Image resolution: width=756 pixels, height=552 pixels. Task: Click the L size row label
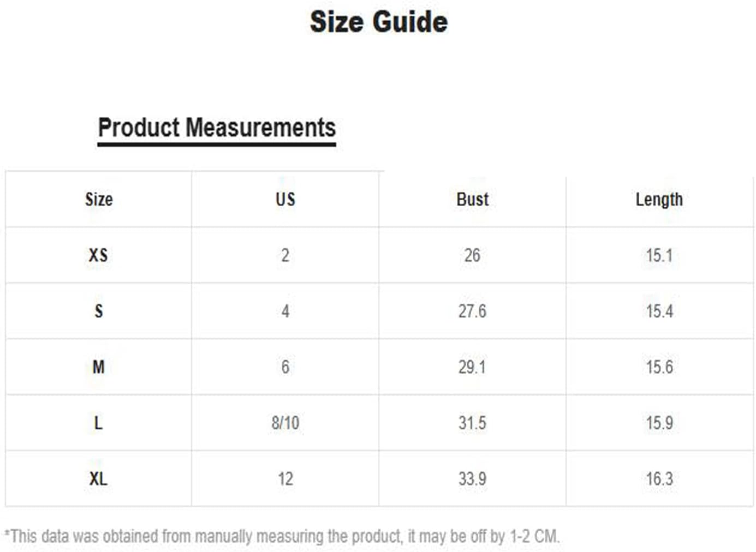point(98,423)
